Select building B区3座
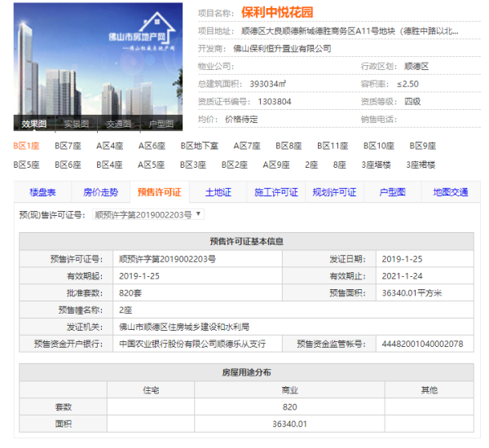The width and height of the screenshot is (489, 448). click(193, 165)
